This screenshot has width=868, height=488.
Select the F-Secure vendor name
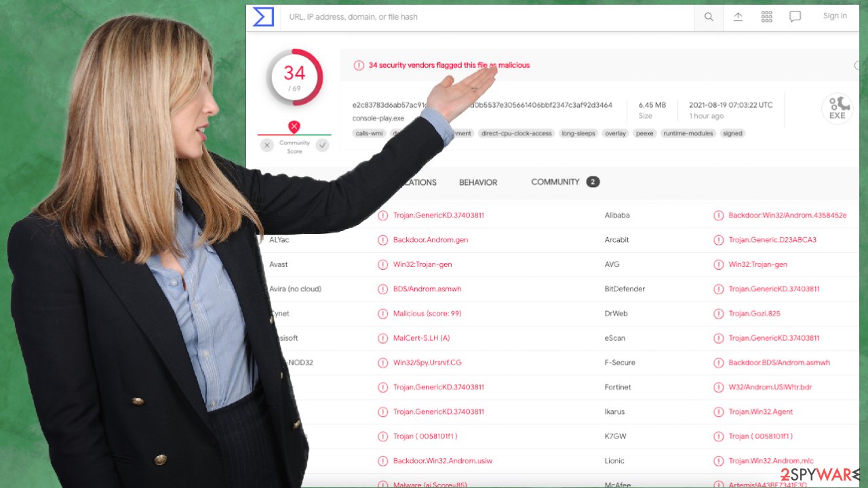pos(620,363)
